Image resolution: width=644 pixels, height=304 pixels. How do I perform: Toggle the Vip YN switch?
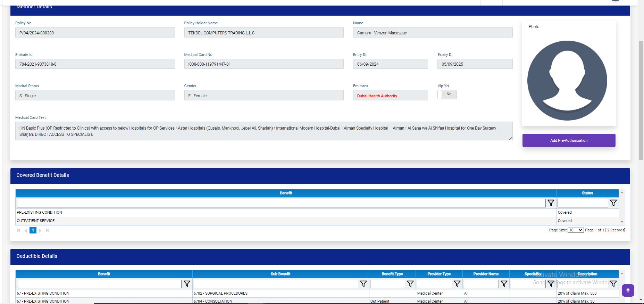(x=447, y=95)
